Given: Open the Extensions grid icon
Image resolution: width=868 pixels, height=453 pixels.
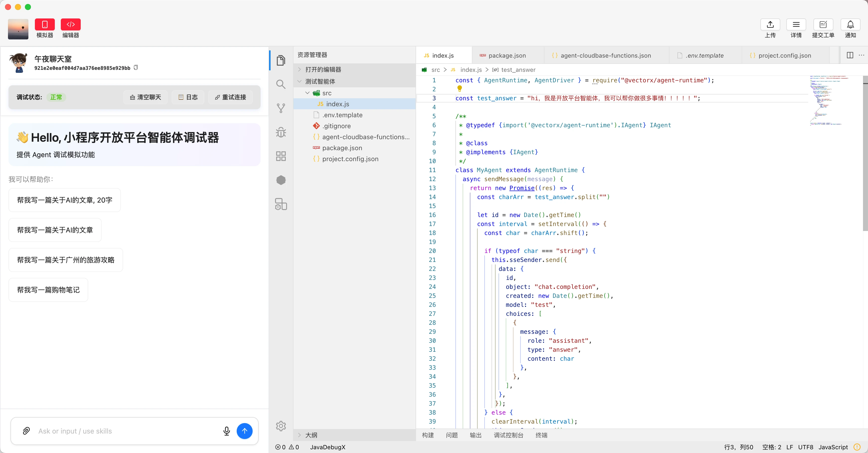Looking at the screenshot, I should click(x=281, y=156).
